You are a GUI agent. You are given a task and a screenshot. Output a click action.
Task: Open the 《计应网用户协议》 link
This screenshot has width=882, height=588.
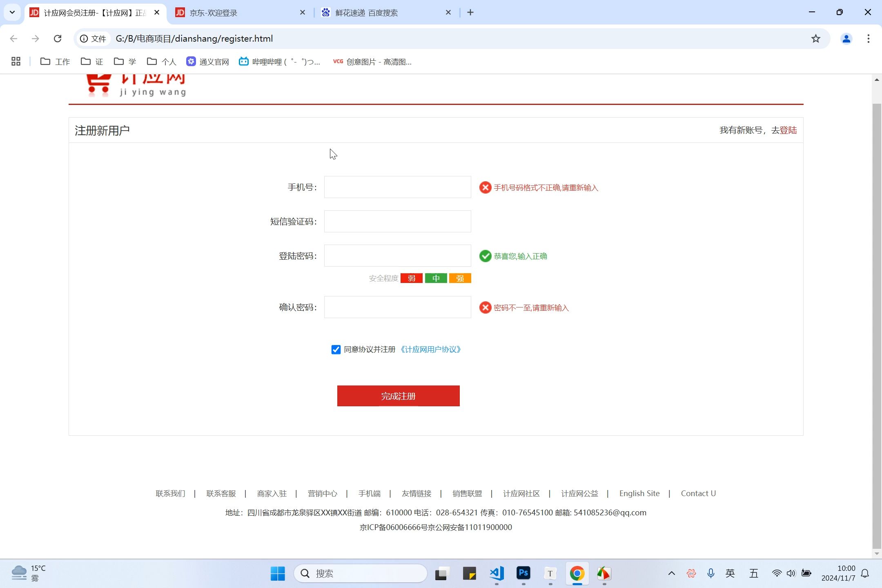(430, 350)
